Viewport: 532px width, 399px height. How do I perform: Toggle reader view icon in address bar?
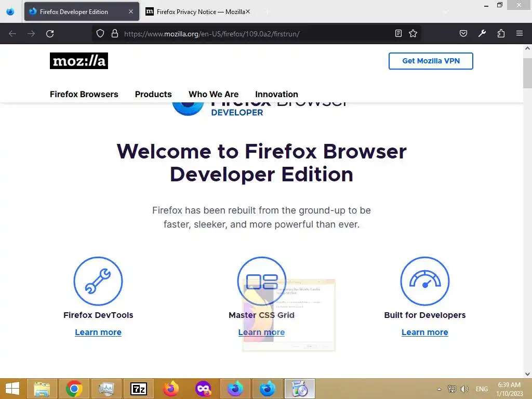point(398,33)
